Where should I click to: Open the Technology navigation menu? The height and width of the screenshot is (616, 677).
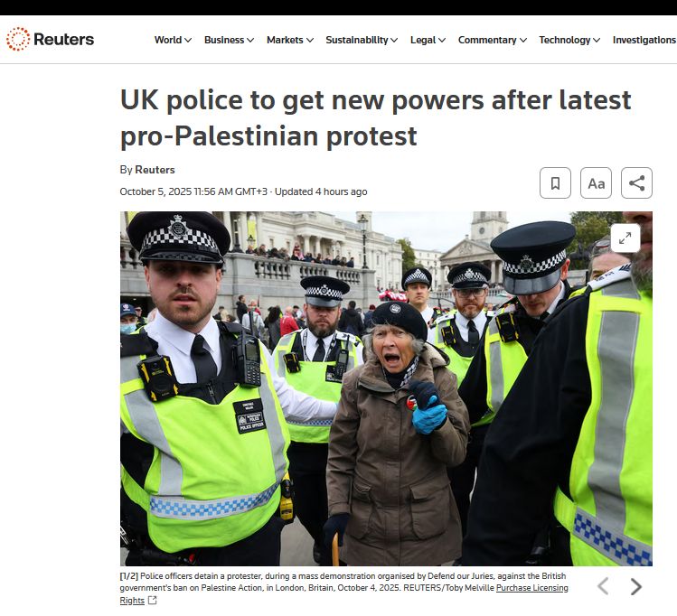point(569,40)
